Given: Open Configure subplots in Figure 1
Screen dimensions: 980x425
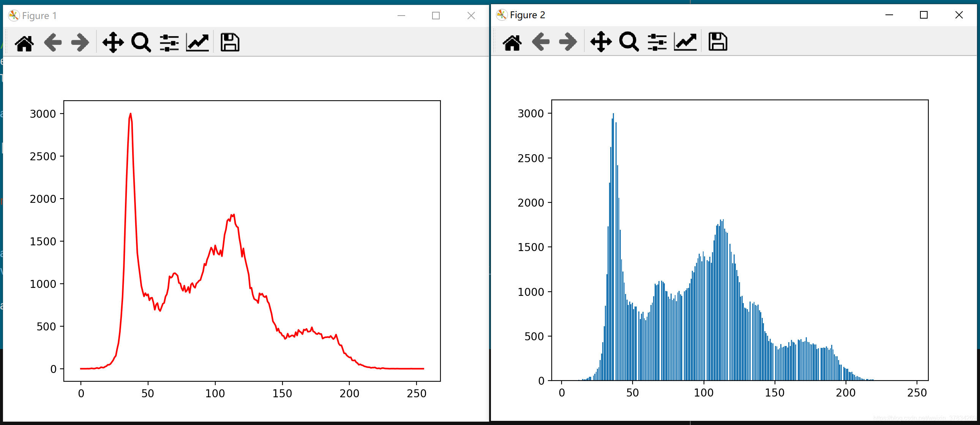Looking at the screenshot, I should (x=169, y=42).
